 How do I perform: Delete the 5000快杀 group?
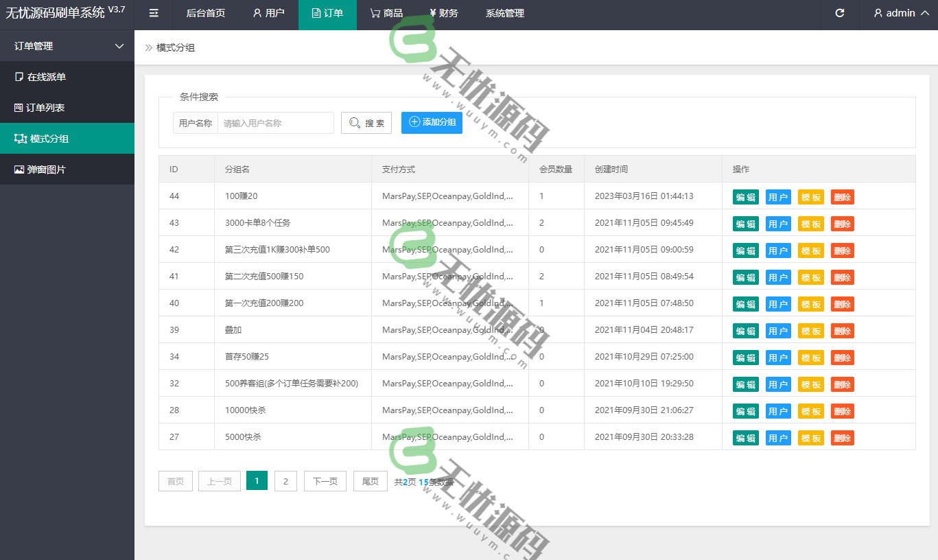[x=842, y=437]
